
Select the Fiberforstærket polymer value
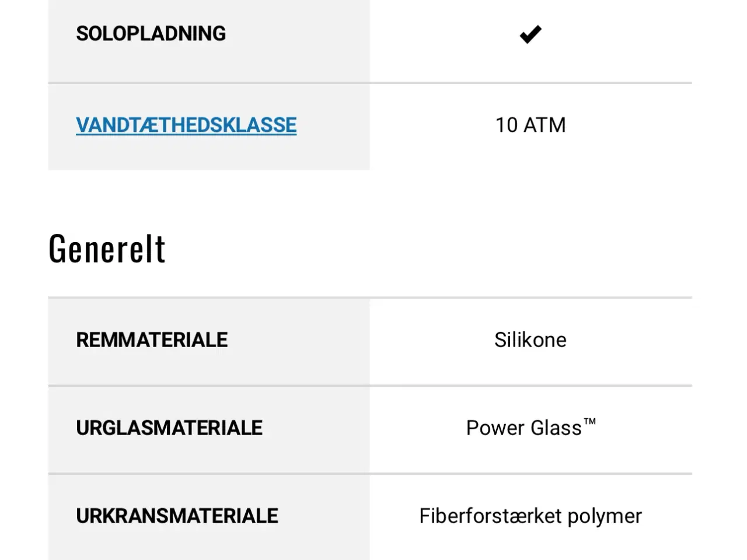tap(530, 516)
